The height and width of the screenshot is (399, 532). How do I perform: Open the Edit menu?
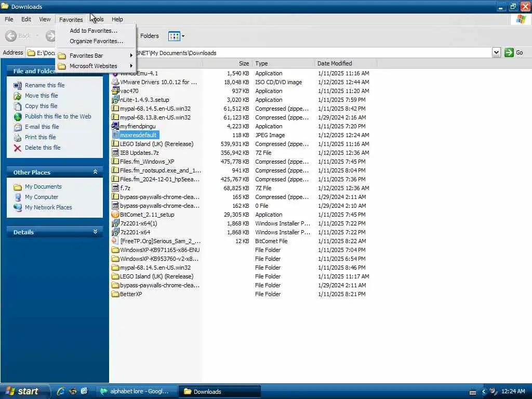(26, 19)
